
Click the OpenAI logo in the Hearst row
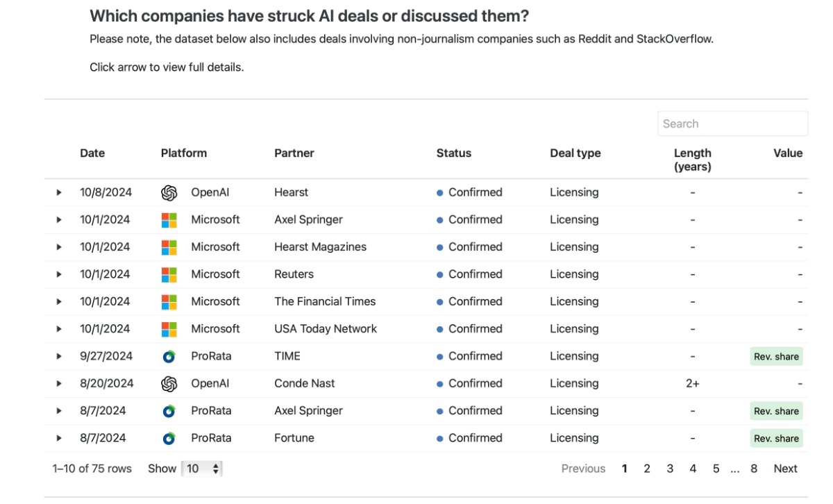tap(169, 193)
